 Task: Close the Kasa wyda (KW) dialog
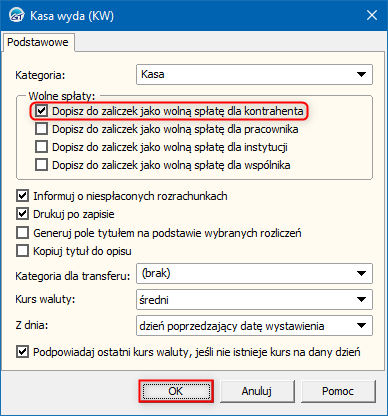372,15
